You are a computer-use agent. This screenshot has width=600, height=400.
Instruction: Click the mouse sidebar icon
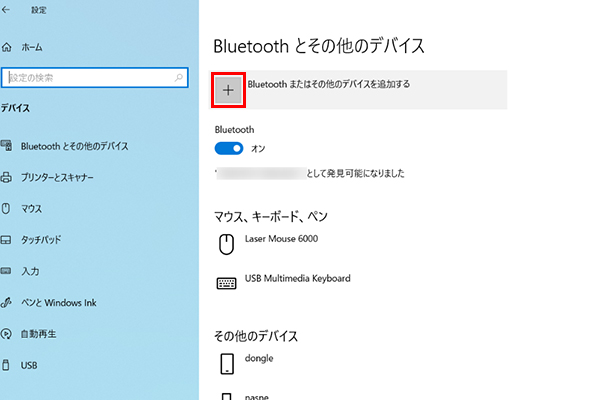click(x=6, y=209)
